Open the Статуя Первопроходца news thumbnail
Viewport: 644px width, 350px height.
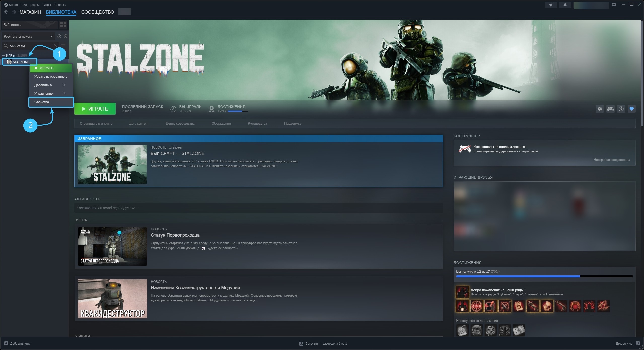tap(112, 246)
